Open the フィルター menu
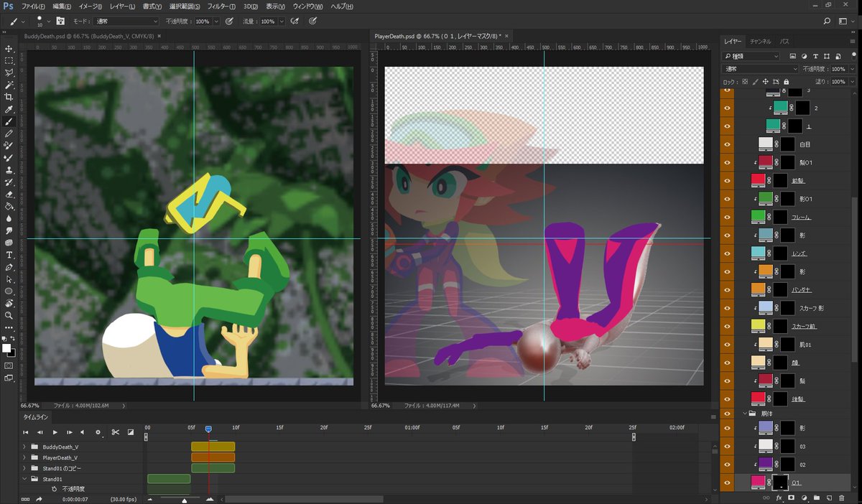Image resolution: width=862 pixels, height=504 pixels. [221, 6]
